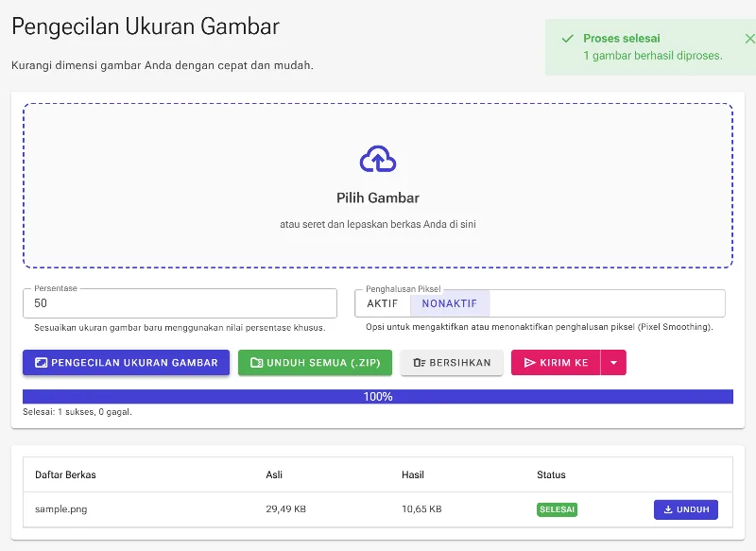Viewport: 756px width, 551px height.
Task: Click the result size 10,65 KB
Action: pyautogui.click(x=421, y=509)
